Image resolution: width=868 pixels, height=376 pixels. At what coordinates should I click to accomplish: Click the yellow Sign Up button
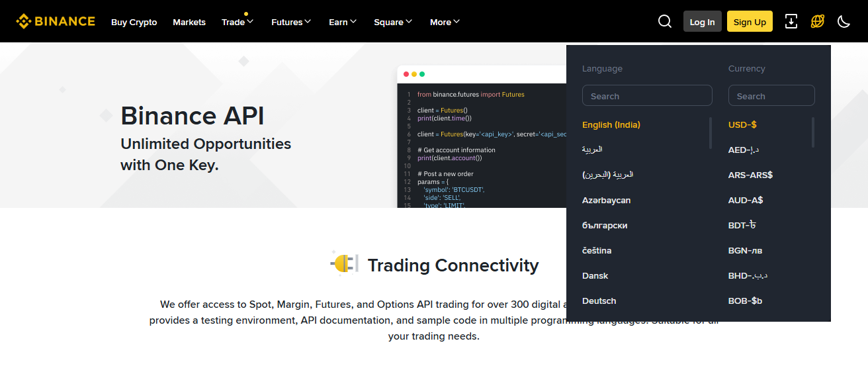[x=750, y=22]
